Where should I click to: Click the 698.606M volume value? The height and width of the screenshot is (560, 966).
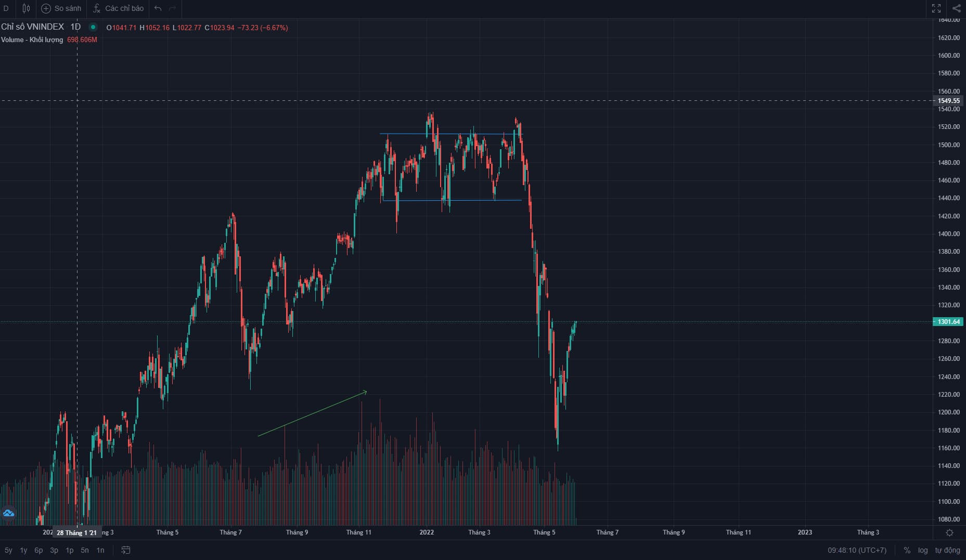pyautogui.click(x=82, y=40)
